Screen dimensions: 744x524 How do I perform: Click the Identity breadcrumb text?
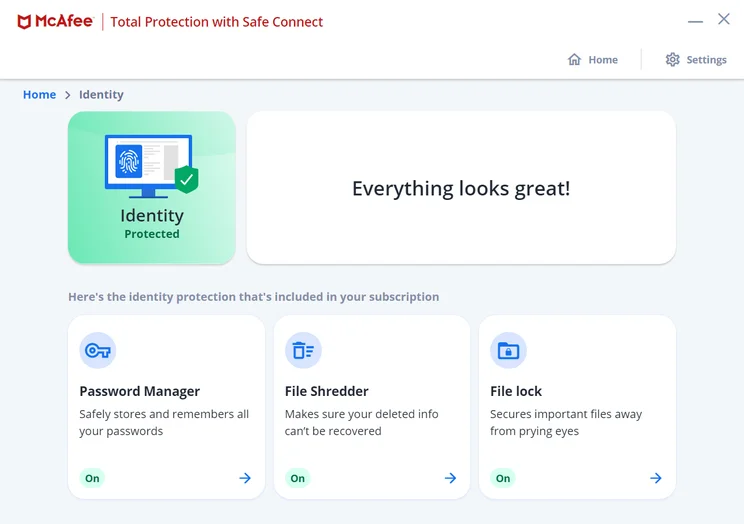pyautogui.click(x=101, y=94)
